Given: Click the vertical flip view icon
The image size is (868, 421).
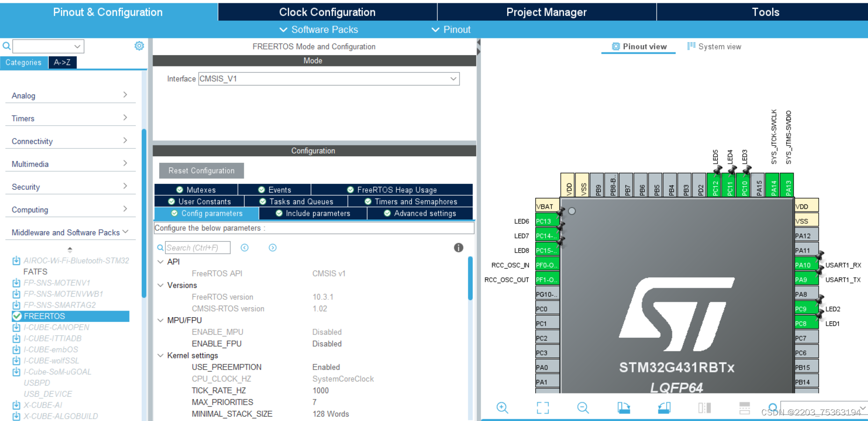Looking at the screenshot, I should point(704,408).
